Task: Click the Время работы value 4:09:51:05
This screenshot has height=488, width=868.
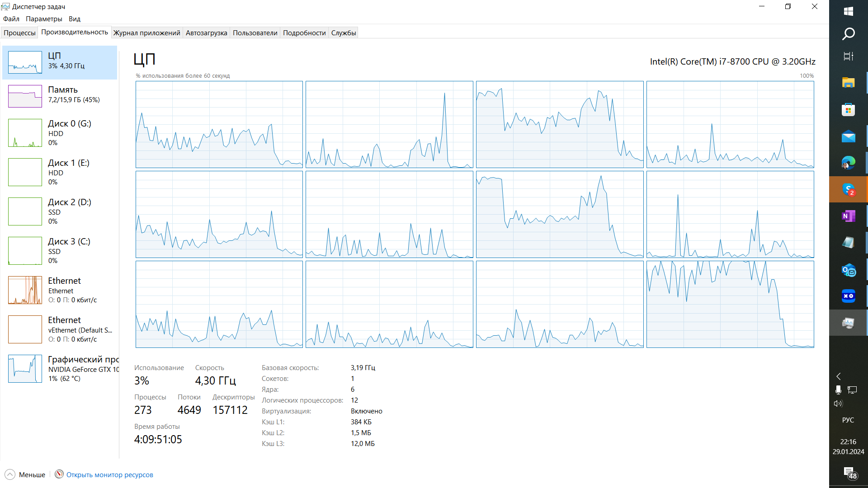Action: coord(158,440)
